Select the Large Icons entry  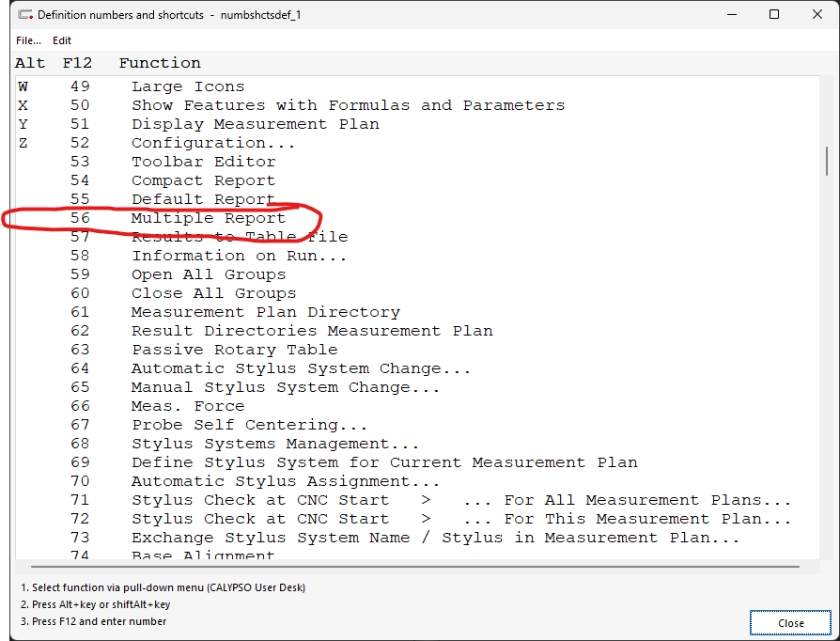coord(187,86)
